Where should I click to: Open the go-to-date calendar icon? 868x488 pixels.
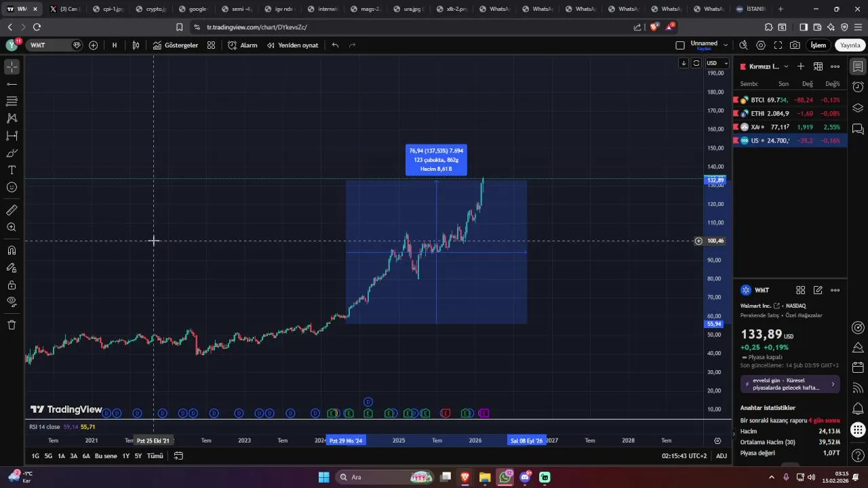point(178,456)
